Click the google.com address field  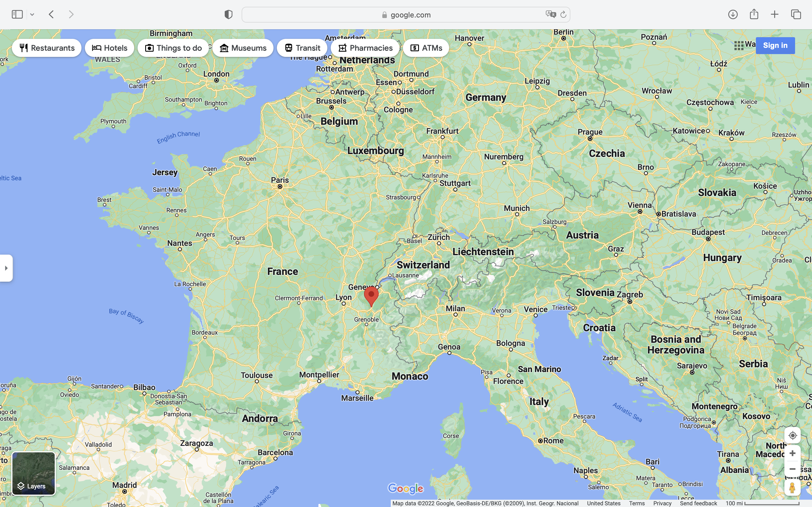coord(406,15)
